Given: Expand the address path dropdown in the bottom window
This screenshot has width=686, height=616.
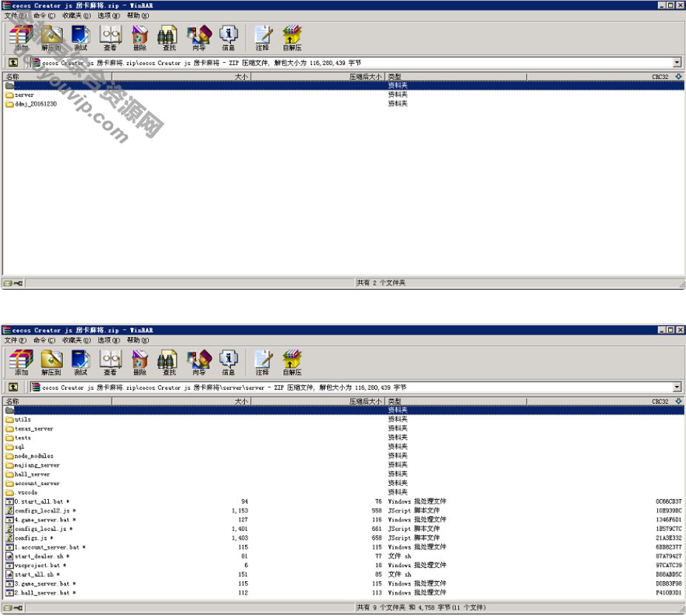Looking at the screenshot, I should click(x=677, y=387).
